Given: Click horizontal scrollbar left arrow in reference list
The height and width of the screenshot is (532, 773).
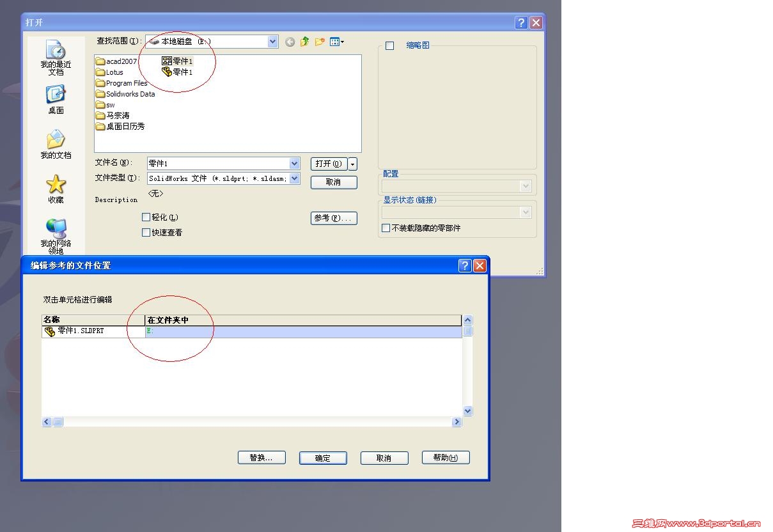Looking at the screenshot, I should point(47,422).
